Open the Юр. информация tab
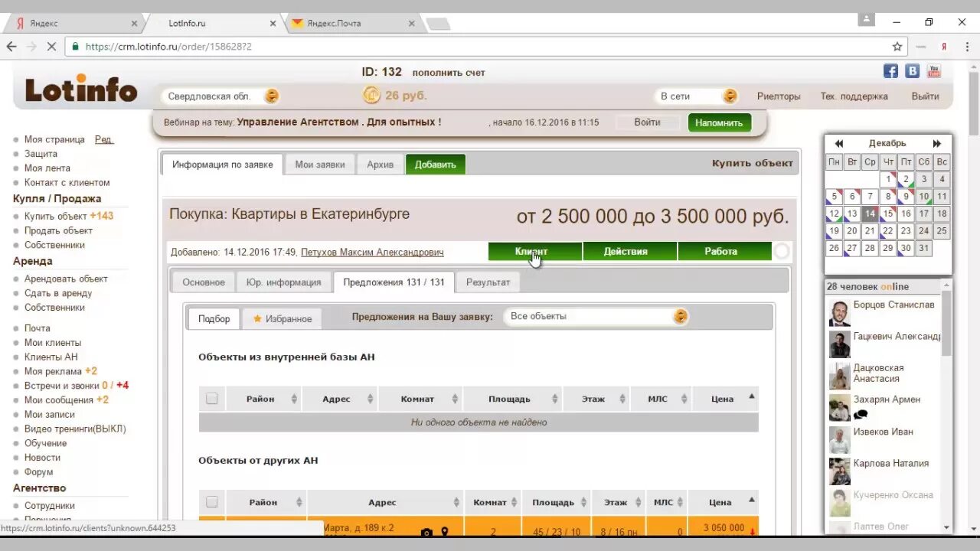The height and width of the screenshot is (551, 980). 283,282
